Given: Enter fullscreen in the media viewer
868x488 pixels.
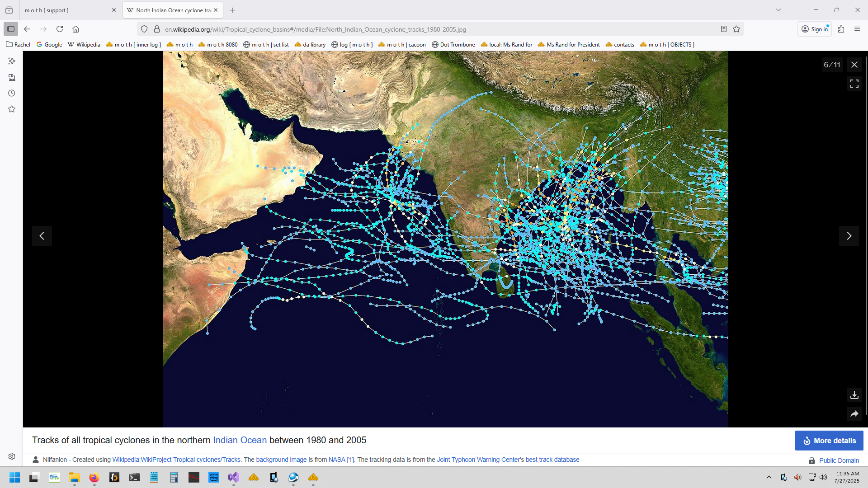Looking at the screenshot, I should click(854, 84).
